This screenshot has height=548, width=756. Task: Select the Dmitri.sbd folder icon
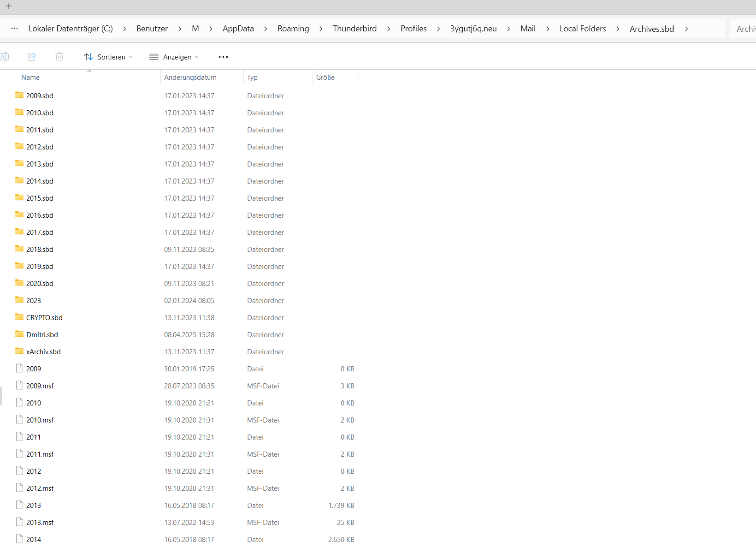pos(19,334)
